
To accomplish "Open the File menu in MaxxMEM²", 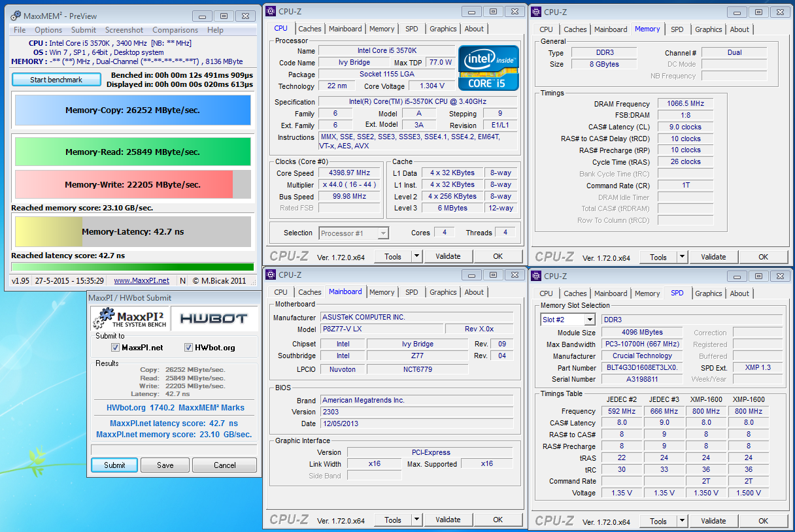I will [20, 30].
